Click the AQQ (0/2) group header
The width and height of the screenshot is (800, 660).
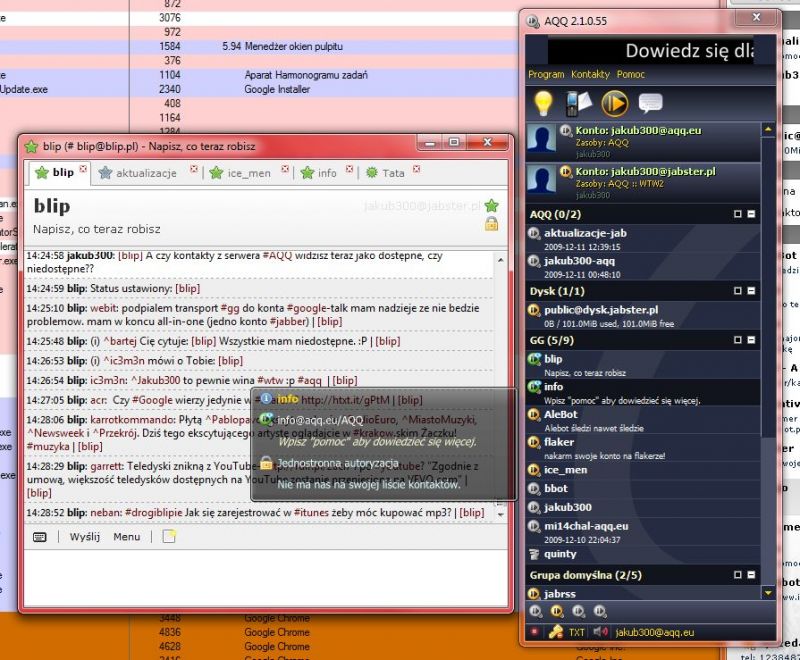[643, 215]
